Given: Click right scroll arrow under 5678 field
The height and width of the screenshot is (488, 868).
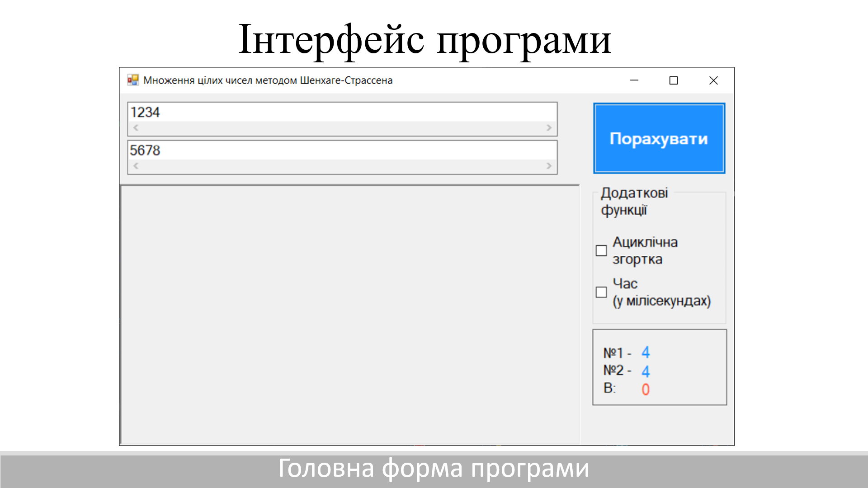Looking at the screenshot, I should click(549, 166).
